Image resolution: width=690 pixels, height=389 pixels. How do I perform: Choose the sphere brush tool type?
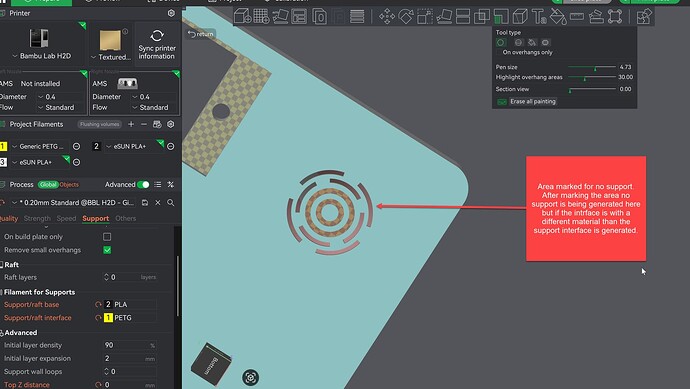tap(518, 42)
